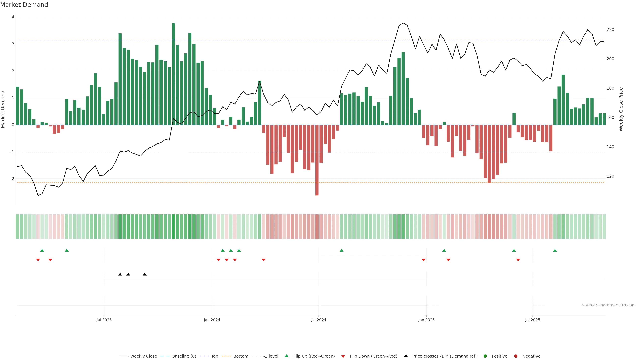Click the Jan 2024 x-axis label
The height and width of the screenshot is (362, 644).
[212, 320]
